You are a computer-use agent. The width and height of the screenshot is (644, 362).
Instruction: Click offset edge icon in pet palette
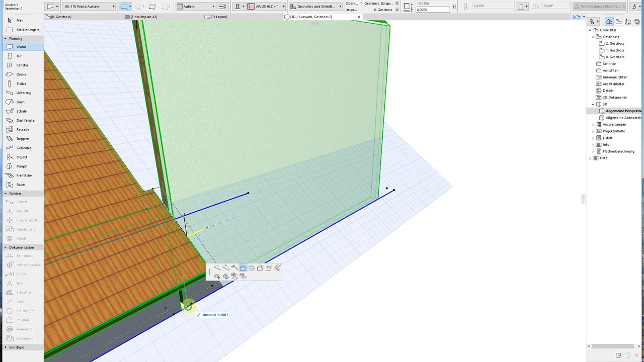click(243, 268)
